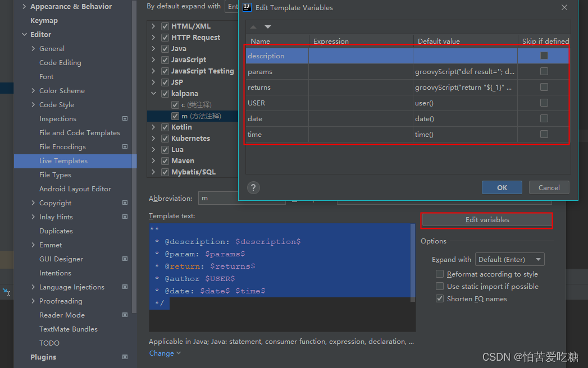Expand the Kotlin template group
This screenshot has width=588, height=368.
(x=153, y=127)
